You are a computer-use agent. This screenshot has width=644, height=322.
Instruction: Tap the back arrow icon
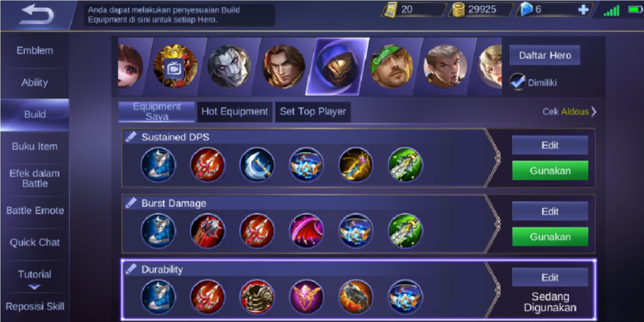pyautogui.click(x=37, y=14)
